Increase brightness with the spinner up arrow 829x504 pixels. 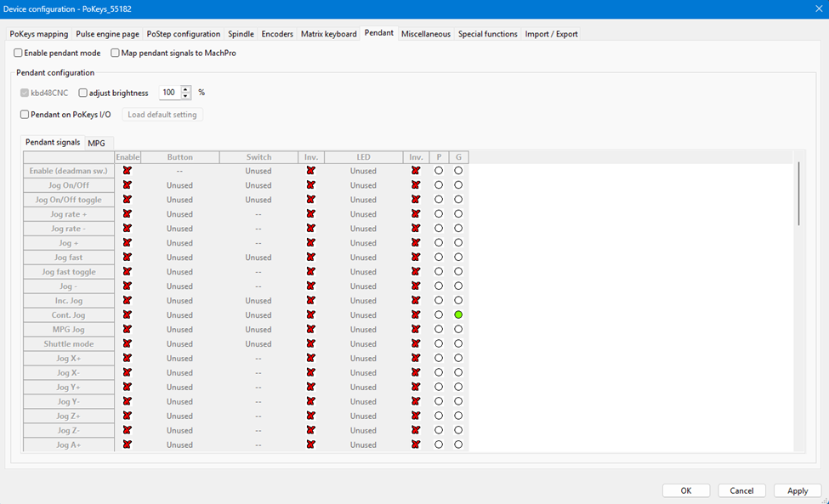186,89
